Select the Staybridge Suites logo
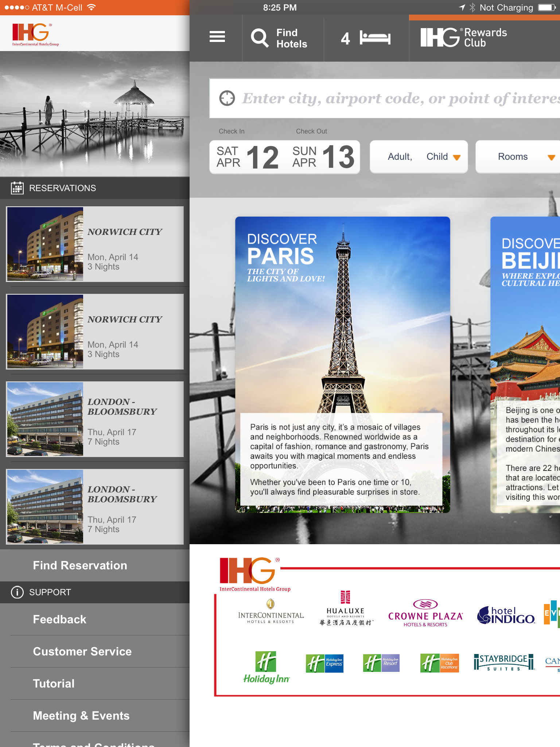 504,662
